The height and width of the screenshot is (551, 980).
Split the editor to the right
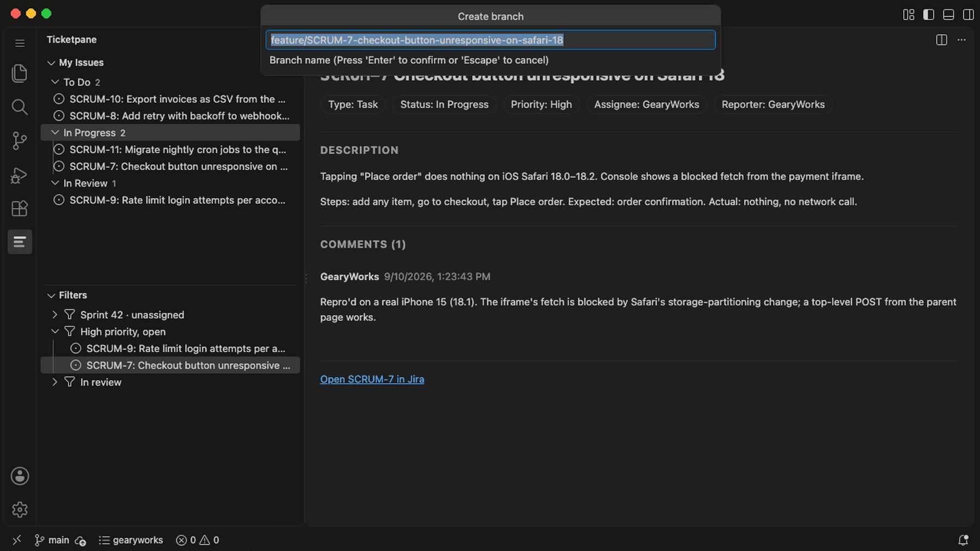click(941, 40)
